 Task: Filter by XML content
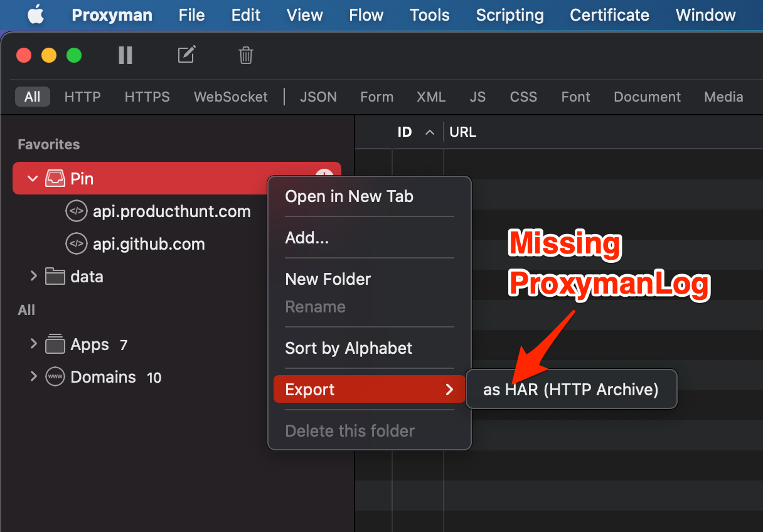click(x=431, y=97)
